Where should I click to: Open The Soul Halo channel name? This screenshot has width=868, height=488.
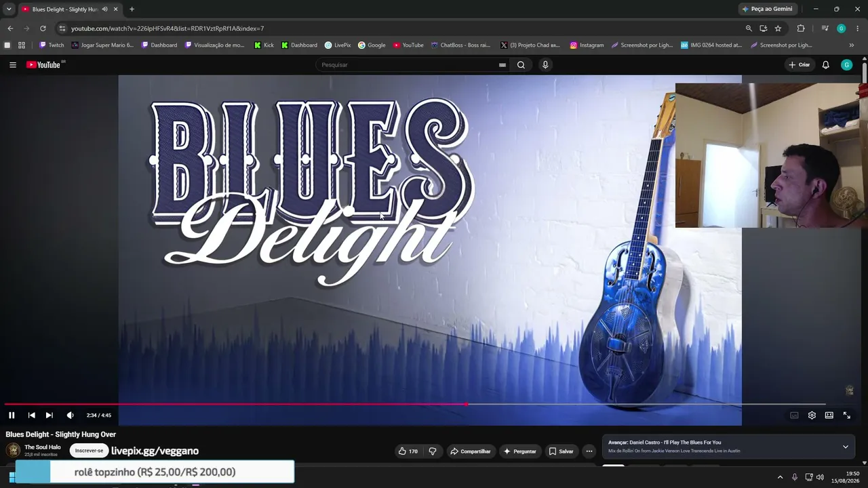[x=43, y=447]
